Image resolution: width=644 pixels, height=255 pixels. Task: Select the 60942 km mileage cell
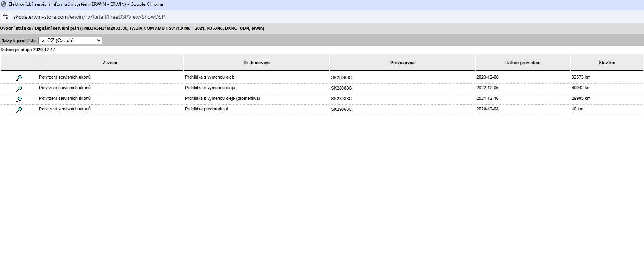581,88
